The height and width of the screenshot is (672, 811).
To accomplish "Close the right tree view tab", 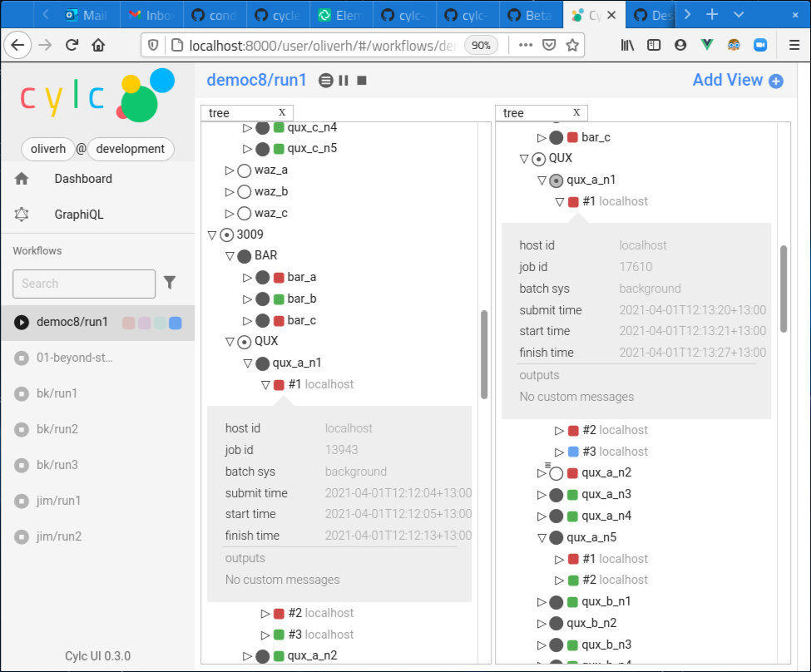I will tap(576, 112).
